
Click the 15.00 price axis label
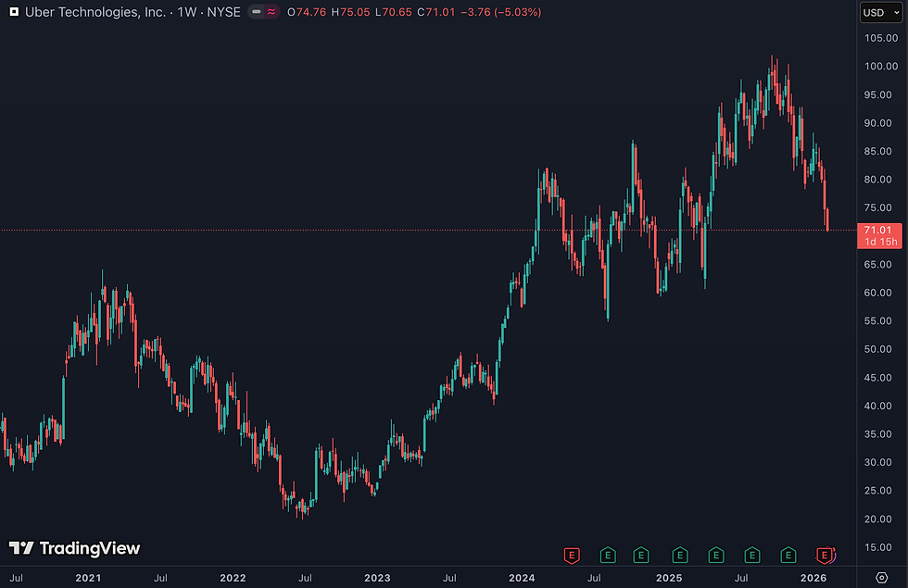(x=878, y=547)
